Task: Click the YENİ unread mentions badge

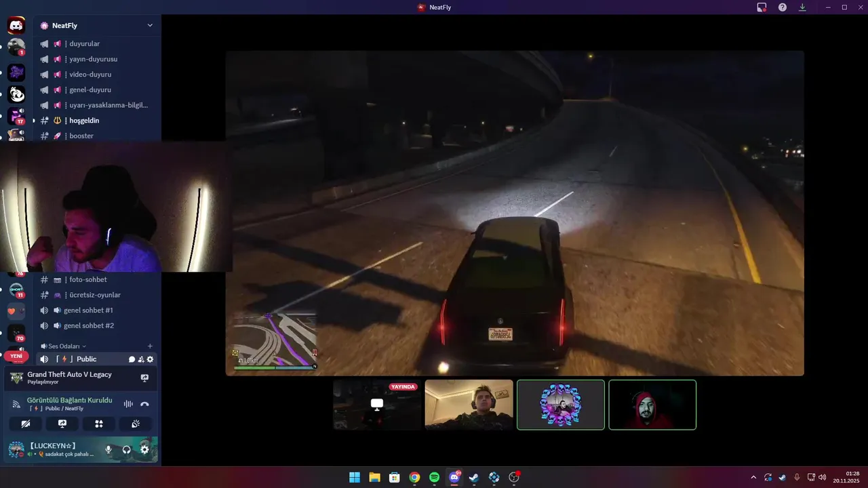Action: pos(16,356)
